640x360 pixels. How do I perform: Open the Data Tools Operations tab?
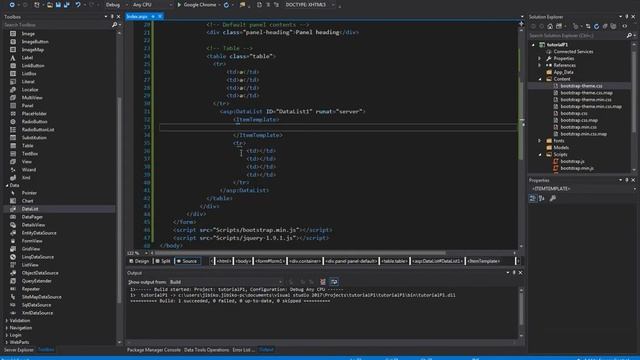coord(207,350)
